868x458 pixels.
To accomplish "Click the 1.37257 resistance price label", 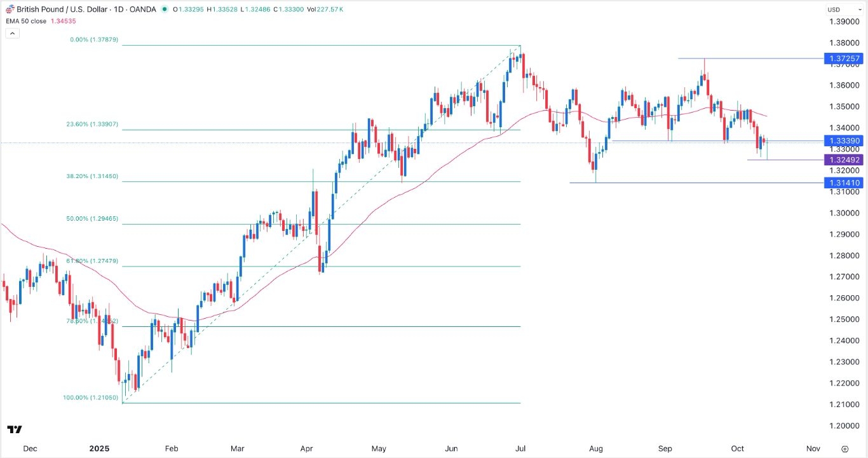I will (844, 59).
